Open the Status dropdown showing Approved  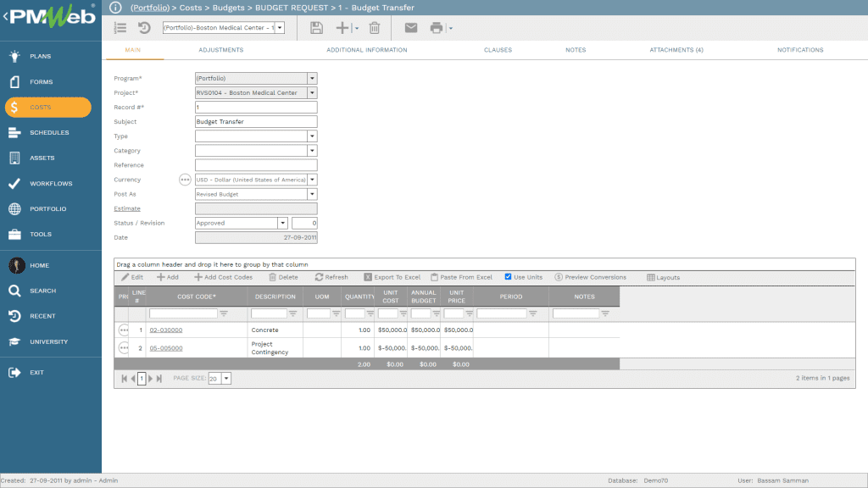(x=282, y=223)
